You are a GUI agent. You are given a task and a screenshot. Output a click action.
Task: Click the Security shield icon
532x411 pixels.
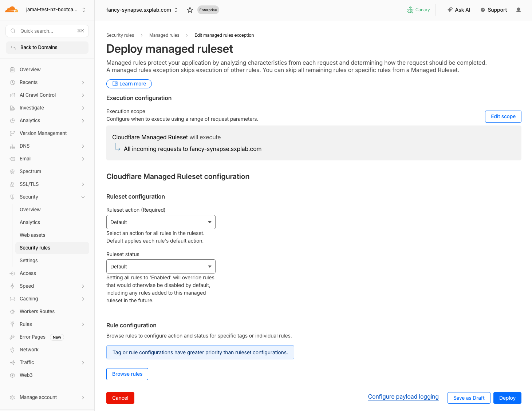pyautogui.click(x=12, y=197)
